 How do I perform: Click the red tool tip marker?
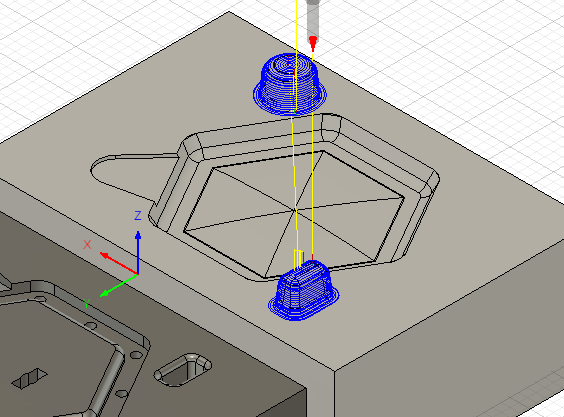click(x=313, y=44)
